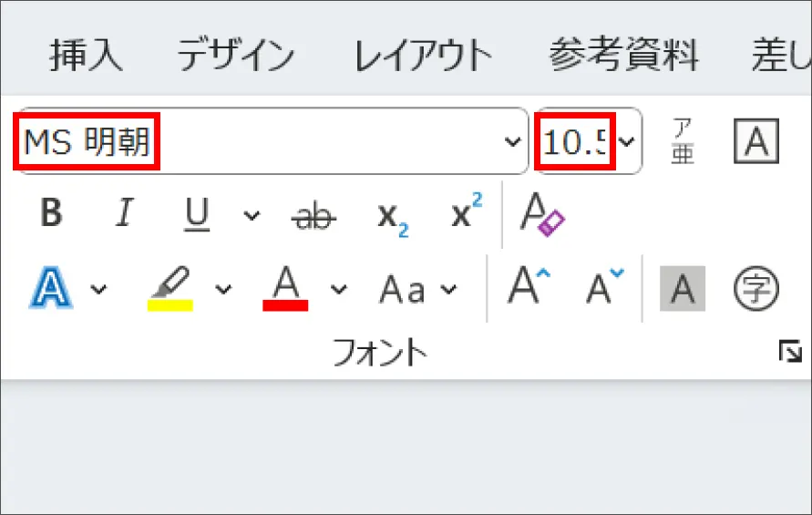Toggle subscript formatting
Image resolution: width=812 pixels, height=515 pixels.
(x=393, y=216)
